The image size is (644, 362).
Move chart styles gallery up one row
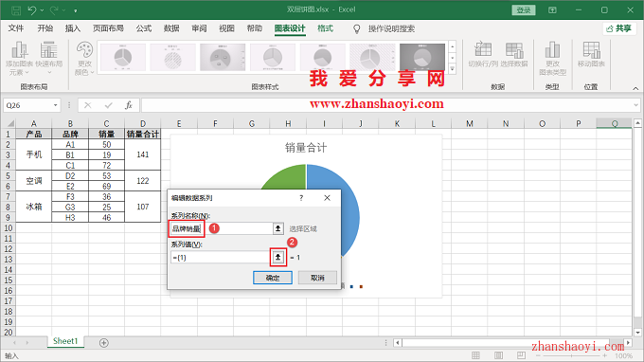click(x=452, y=46)
